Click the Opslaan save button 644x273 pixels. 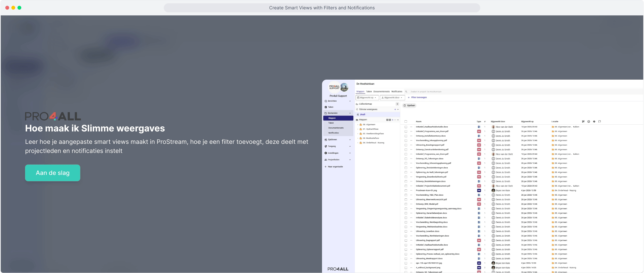point(409,106)
